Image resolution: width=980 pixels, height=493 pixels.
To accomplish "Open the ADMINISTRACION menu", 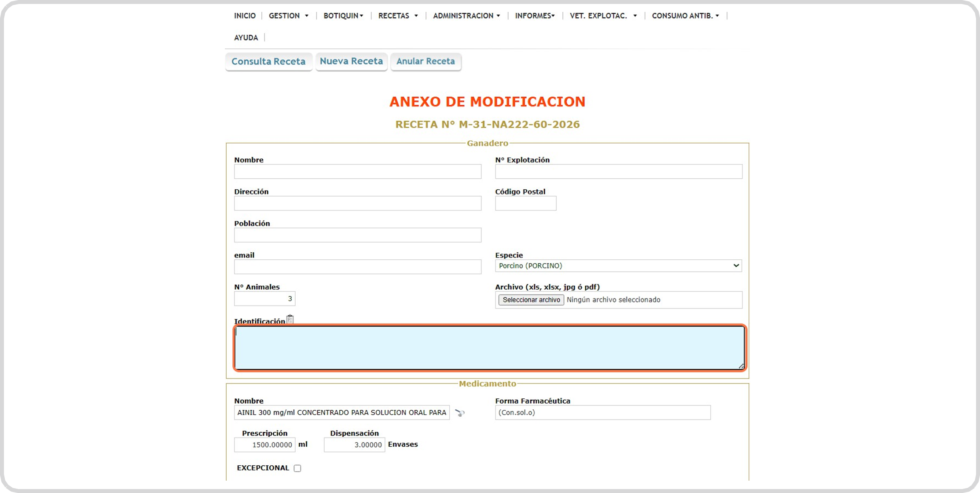I will (x=466, y=16).
